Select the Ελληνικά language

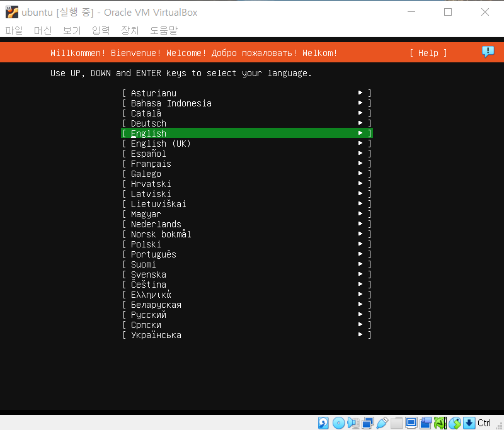pos(247,295)
